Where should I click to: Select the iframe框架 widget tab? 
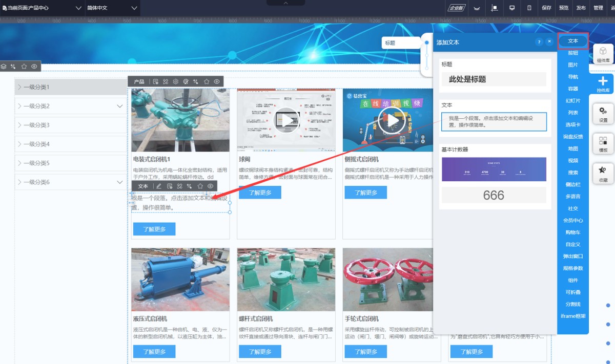click(x=573, y=316)
